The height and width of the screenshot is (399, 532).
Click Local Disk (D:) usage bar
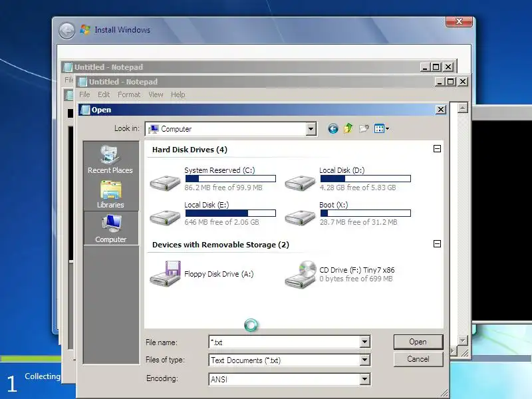(x=365, y=178)
